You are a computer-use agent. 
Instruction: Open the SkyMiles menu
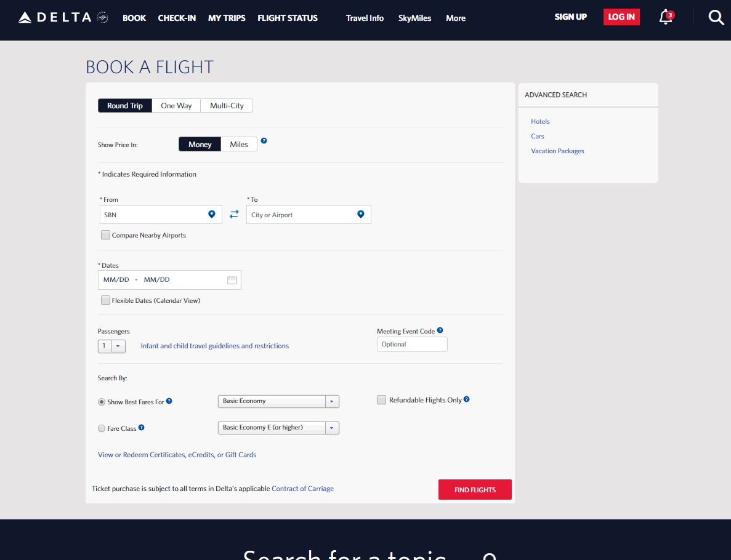(x=414, y=18)
